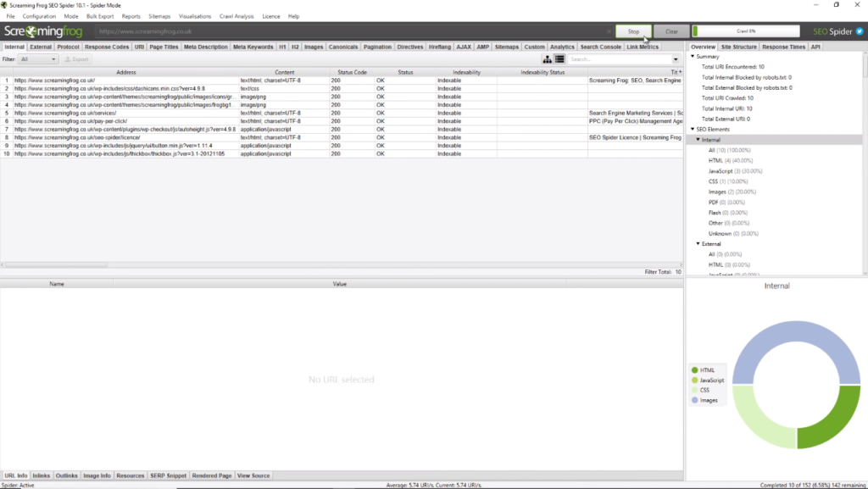
Task: Open the Canonicals tab
Action: 343,47
